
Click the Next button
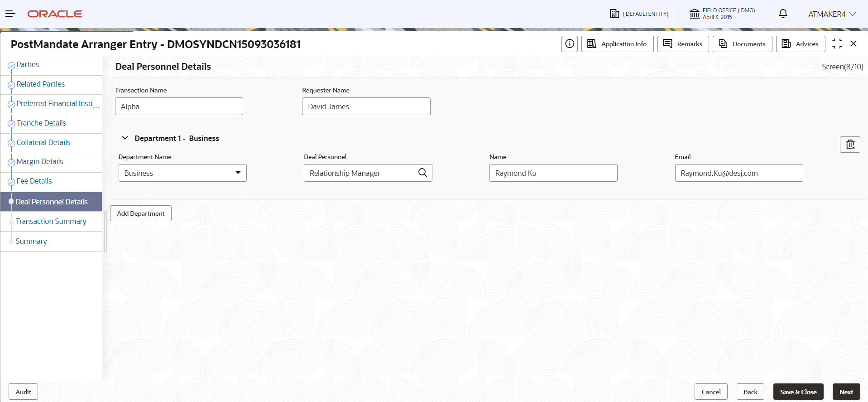coord(846,392)
